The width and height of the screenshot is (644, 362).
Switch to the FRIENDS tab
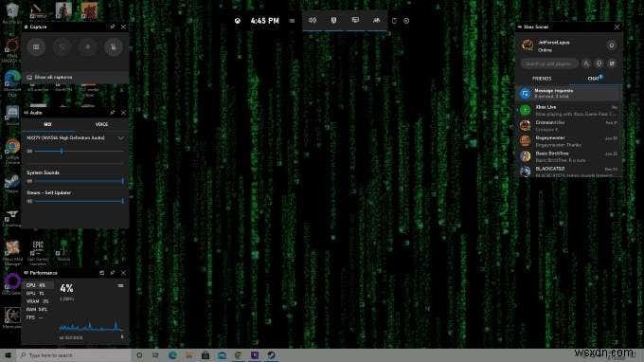[542, 79]
